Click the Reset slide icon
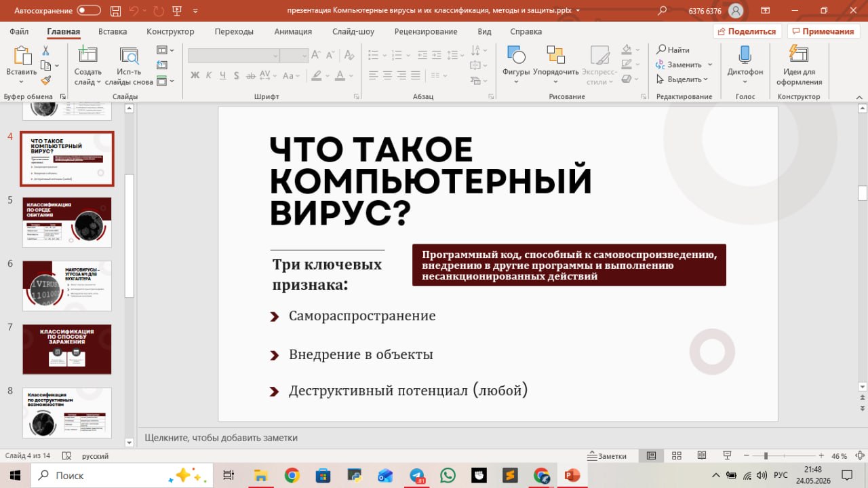Screen dimensions: 868x488 coord(161,65)
